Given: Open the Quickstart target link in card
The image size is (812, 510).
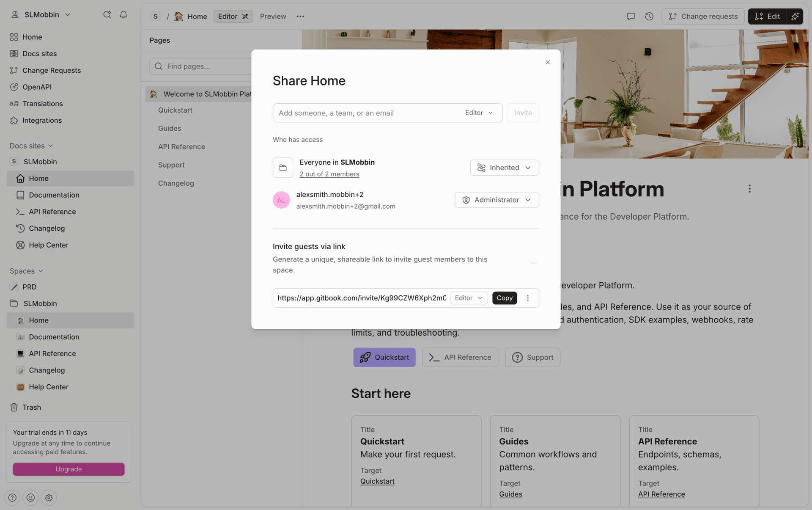Looking at the screenshot, I should pyautogui.click(x=377, y=481).
